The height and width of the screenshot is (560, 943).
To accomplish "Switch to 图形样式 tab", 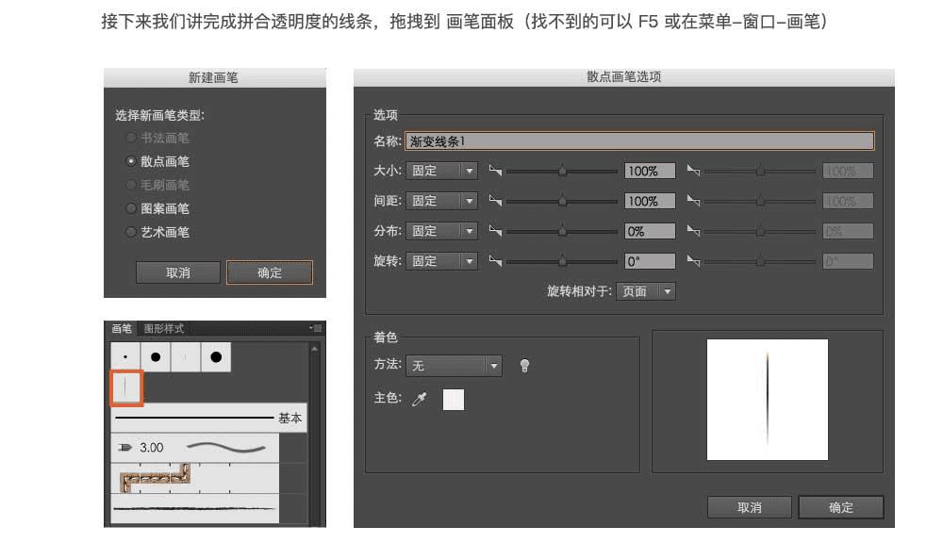I will point(163,328).
